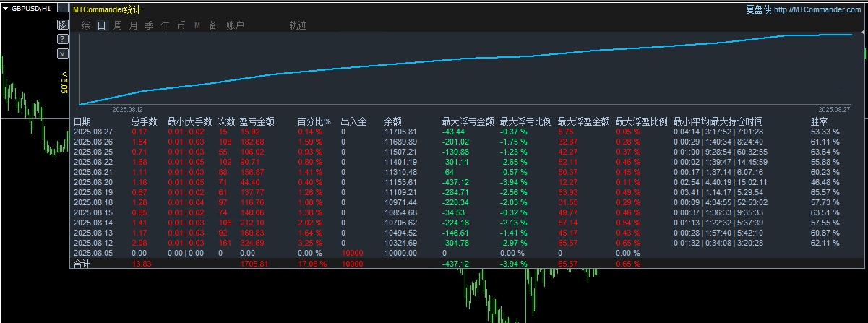Click the total profit value 1705.81
This screenshot has width=868, height=323.
point(254,264)
